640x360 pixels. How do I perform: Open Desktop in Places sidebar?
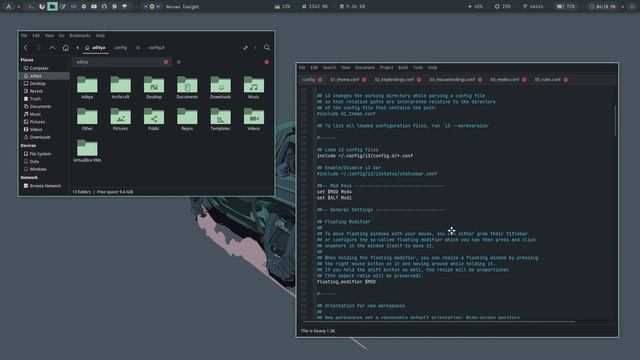(x=44, y=83)
